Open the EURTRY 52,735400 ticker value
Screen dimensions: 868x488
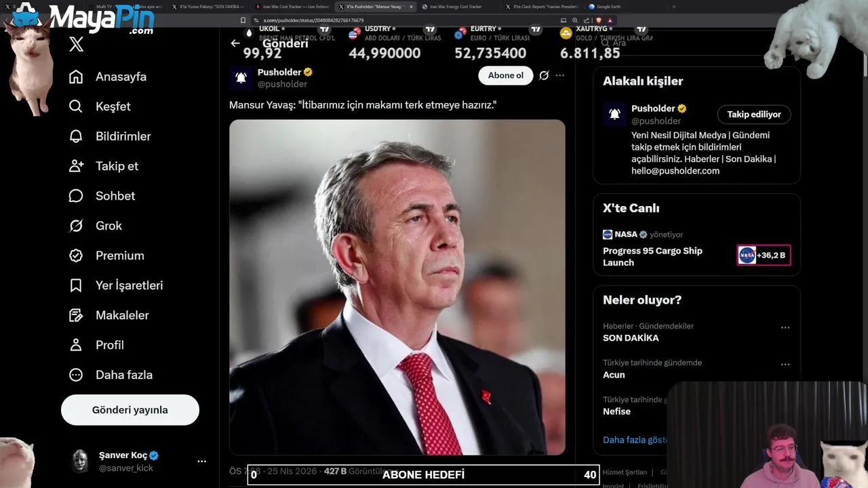pos(490,53)
